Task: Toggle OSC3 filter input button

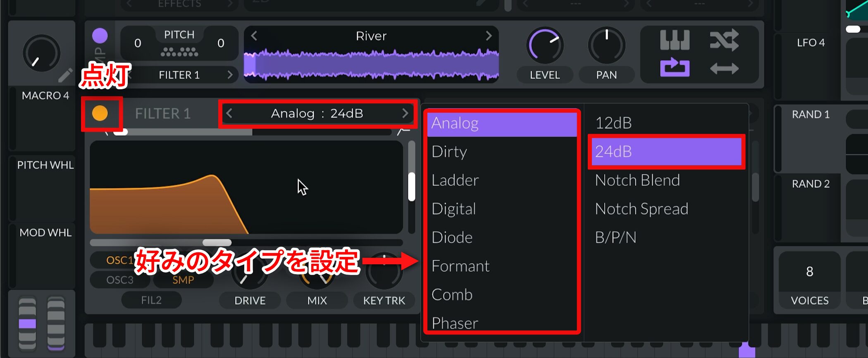Action: coord(120,280)
